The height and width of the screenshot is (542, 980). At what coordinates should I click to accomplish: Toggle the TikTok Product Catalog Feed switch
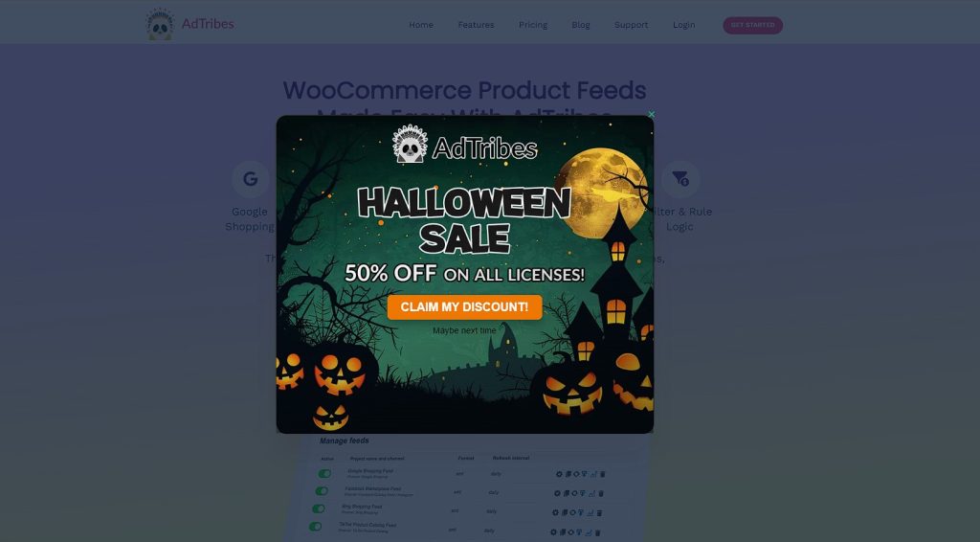pos(315,527)
